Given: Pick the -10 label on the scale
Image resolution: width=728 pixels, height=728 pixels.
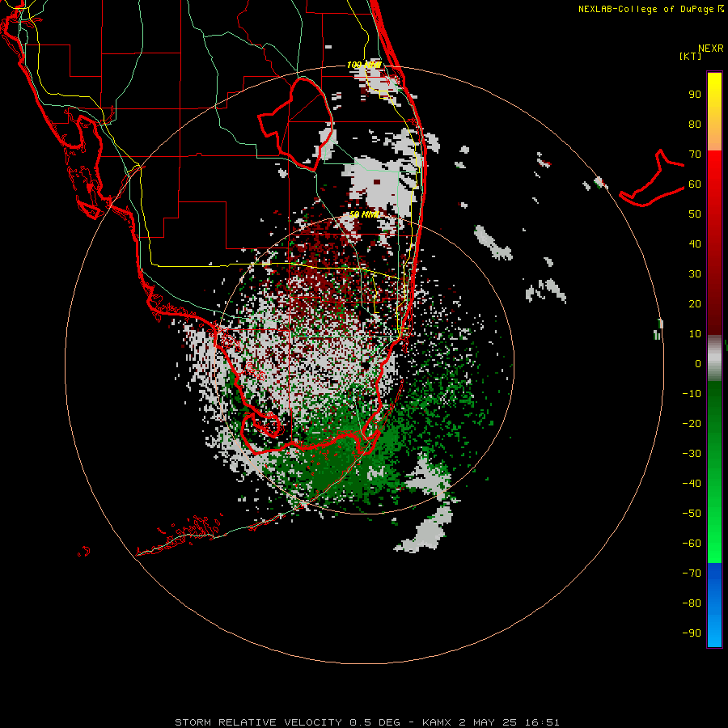Looking at the screenshot, I should pos(692,394).
